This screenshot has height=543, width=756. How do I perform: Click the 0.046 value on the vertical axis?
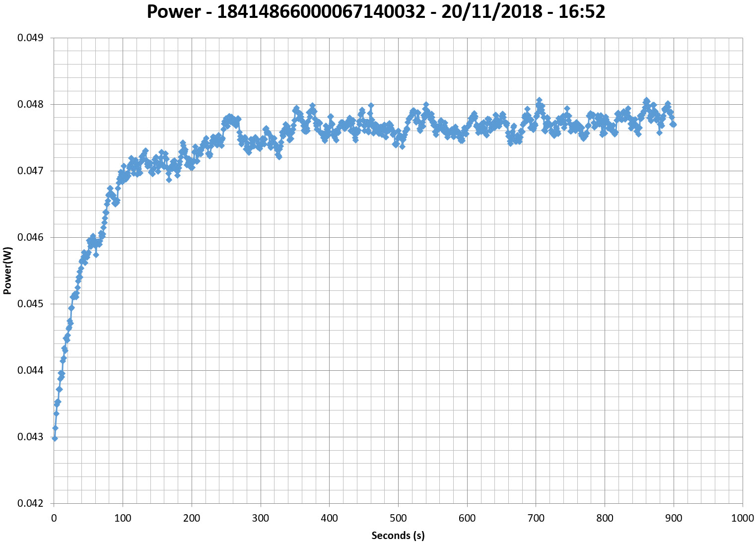coord(31,238)
